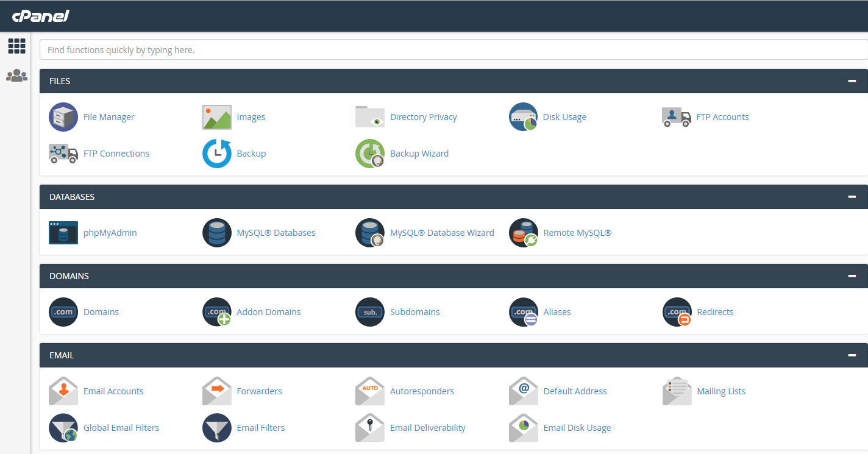The height and width of the screenshot is (454, 868).
Task: Open the Backup text link
Action: point(252,154)
